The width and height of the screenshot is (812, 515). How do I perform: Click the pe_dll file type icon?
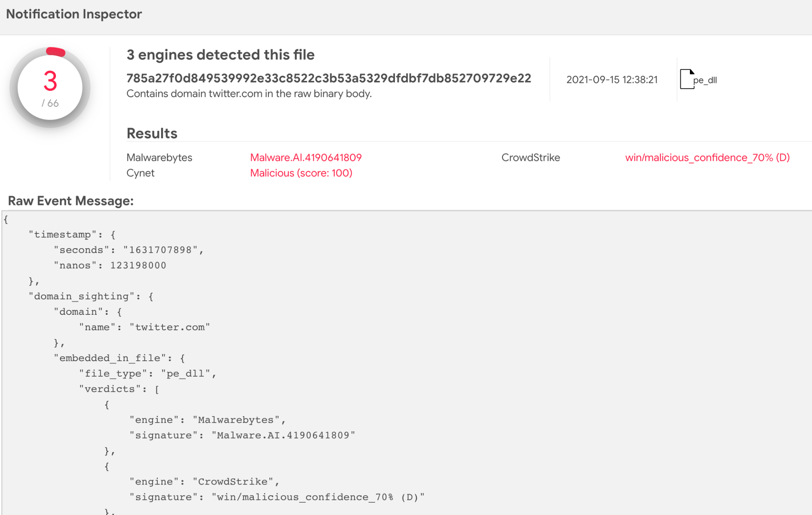[687, 79]
